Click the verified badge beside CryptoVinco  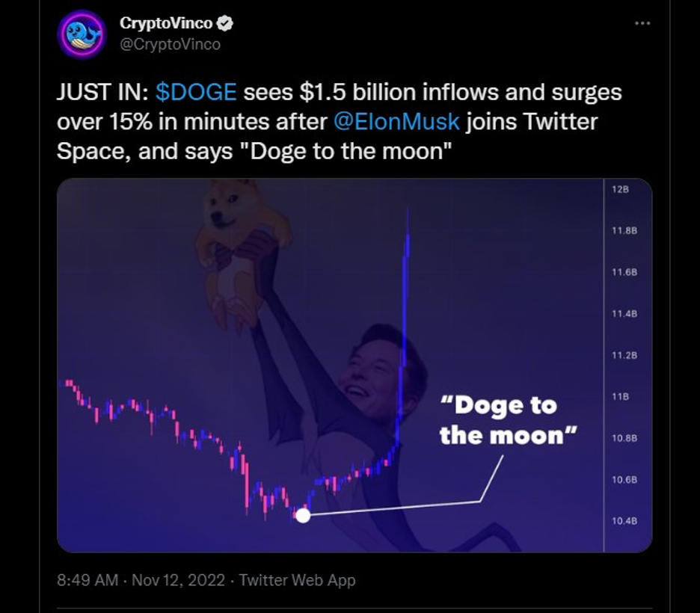(x=225, y=24)
